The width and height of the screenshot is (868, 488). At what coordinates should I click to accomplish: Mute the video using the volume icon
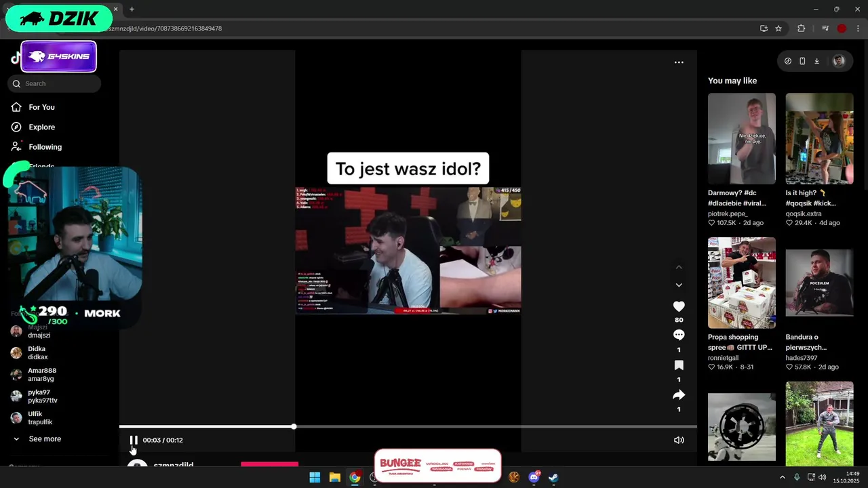[x=679, y=440]
